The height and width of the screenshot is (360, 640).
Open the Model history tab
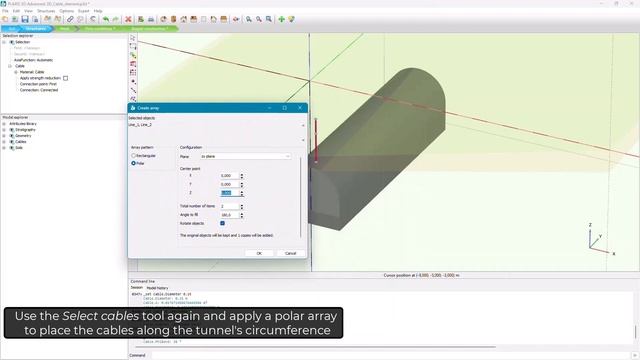coord(157,288)
